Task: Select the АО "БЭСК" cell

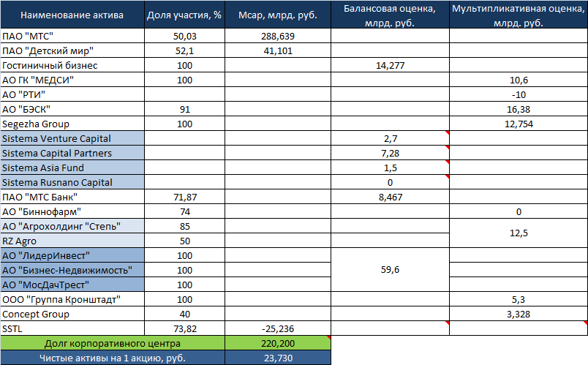Action: [x=72, y=109]
